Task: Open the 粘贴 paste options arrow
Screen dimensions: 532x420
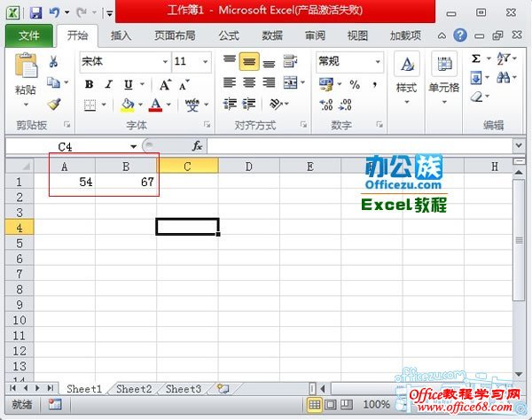Action: click(x=26, y=105)
